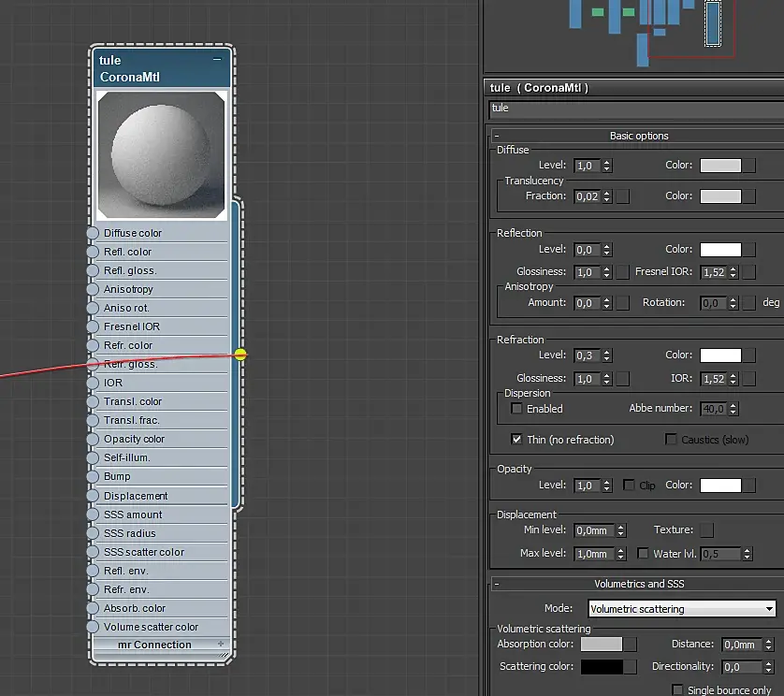Screen dimensions: 784x696
Task: Click the Displacement Min level field
Action: coord(594,530)
